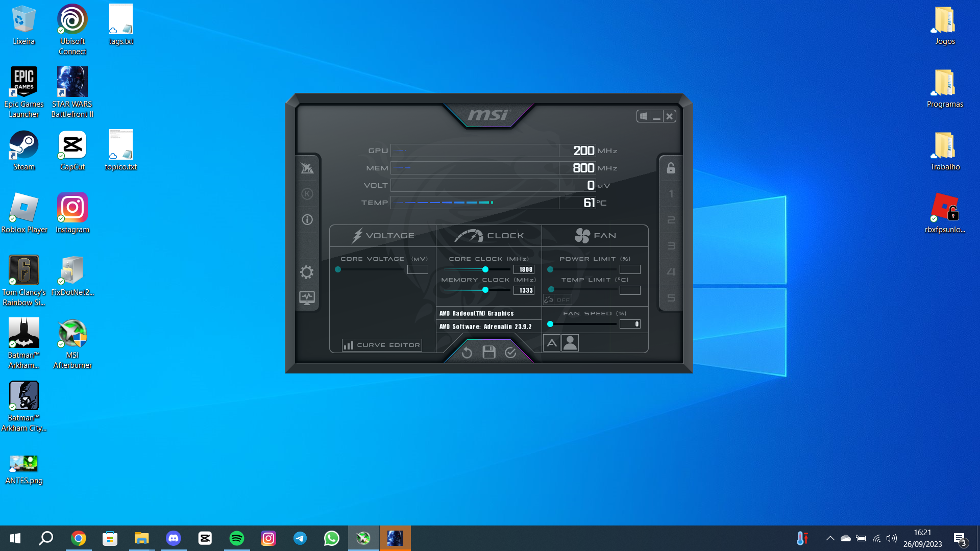980x551 pixels.
Task: Click the save profile floppy icon
Action: [x=489, y=352]
